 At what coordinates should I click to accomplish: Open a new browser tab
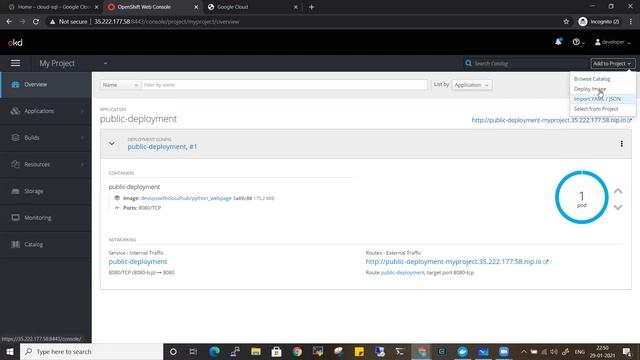[x=311, y=7]
